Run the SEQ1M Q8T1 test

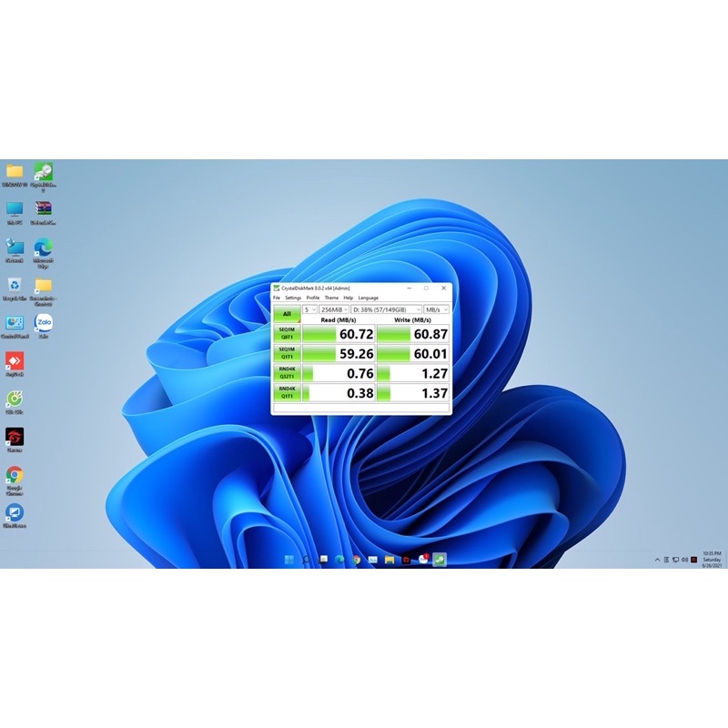pos(287,334)
